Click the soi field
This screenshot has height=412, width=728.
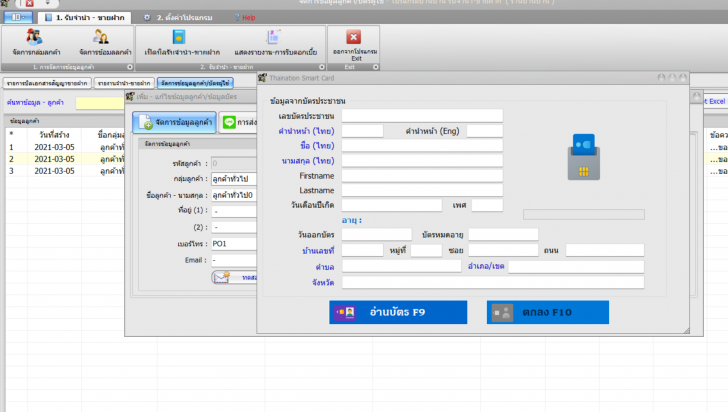tap(503, 250)
